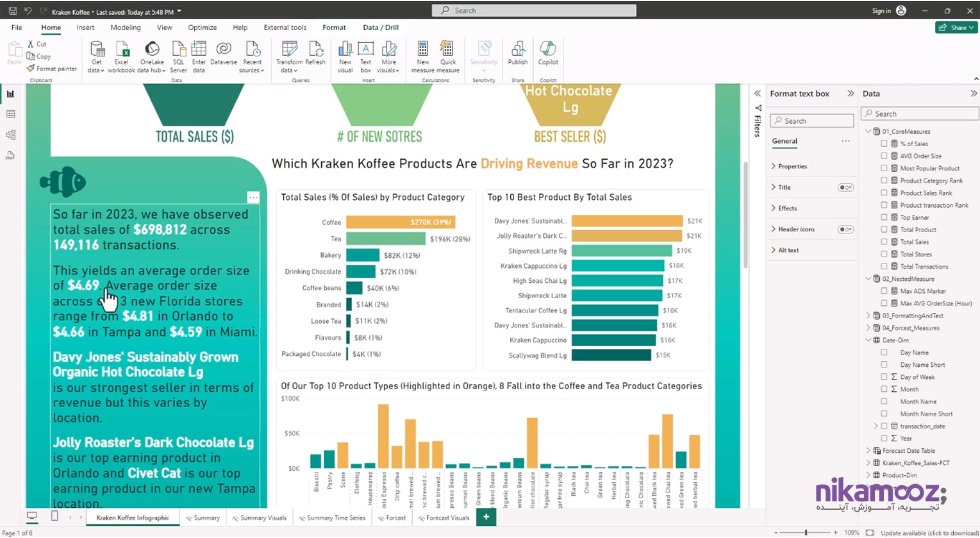Search in the Data pane field list
The image size is (980, 538).
[920, 113]
